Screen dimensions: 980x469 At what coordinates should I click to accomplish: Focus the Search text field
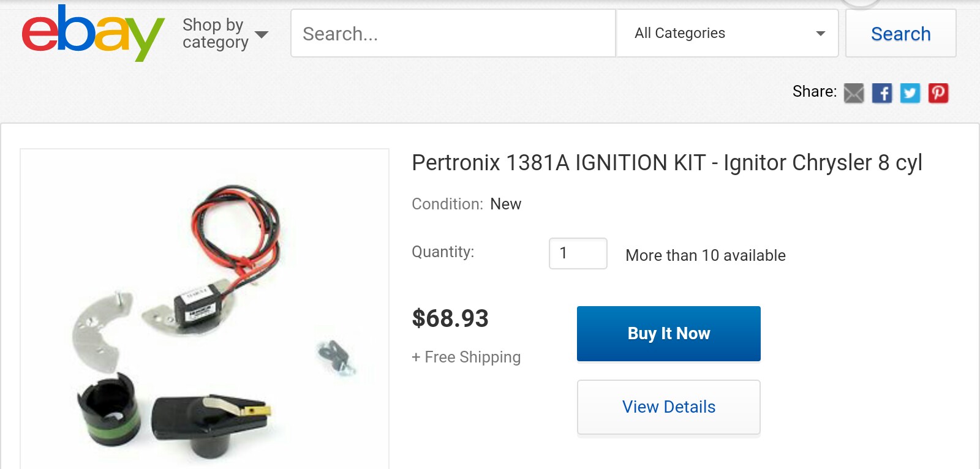point(453,33)
